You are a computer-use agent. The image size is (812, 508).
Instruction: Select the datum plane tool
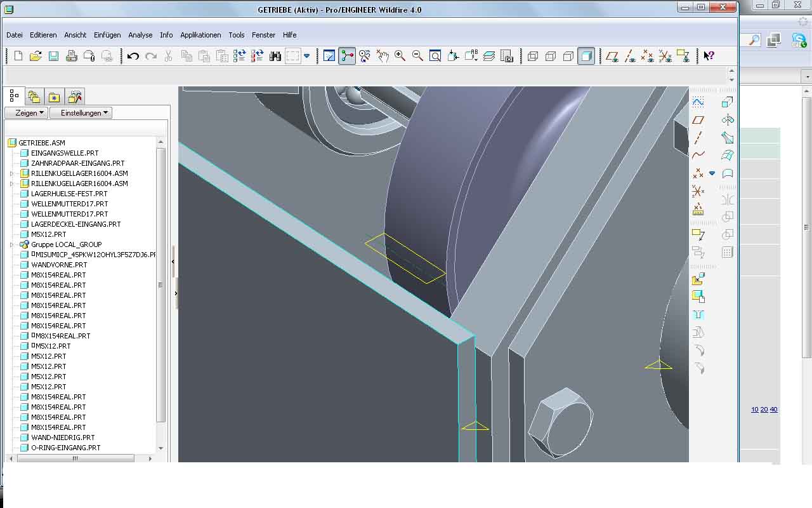click(x=698, y=119)
